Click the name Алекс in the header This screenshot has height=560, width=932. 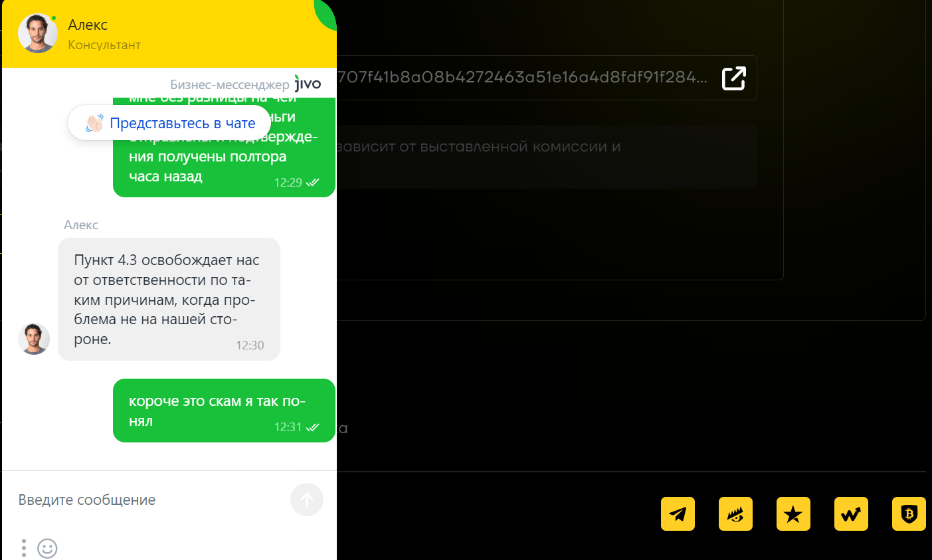click(88, 25)
